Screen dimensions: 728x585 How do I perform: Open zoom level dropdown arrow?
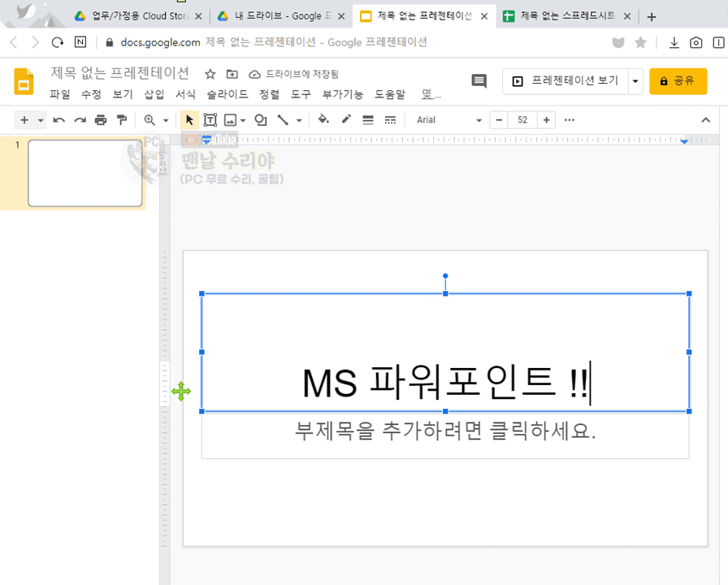(166, 121)
